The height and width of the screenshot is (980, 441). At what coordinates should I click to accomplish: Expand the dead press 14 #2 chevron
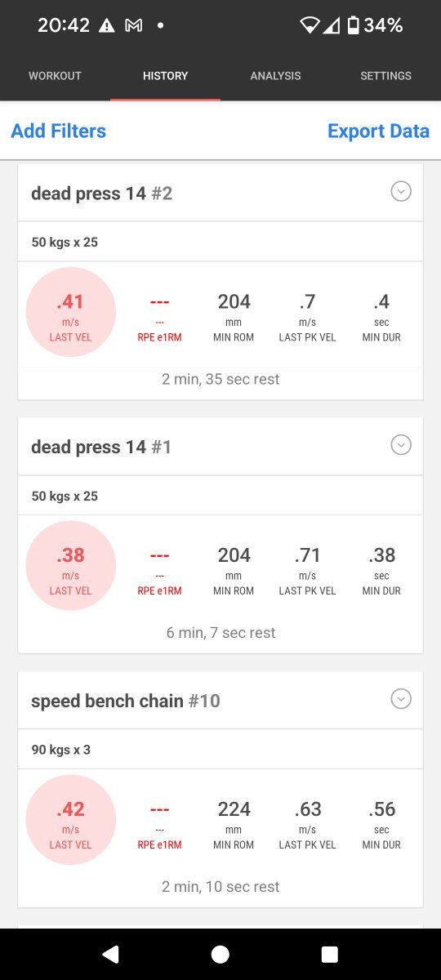tap(400, 191)
